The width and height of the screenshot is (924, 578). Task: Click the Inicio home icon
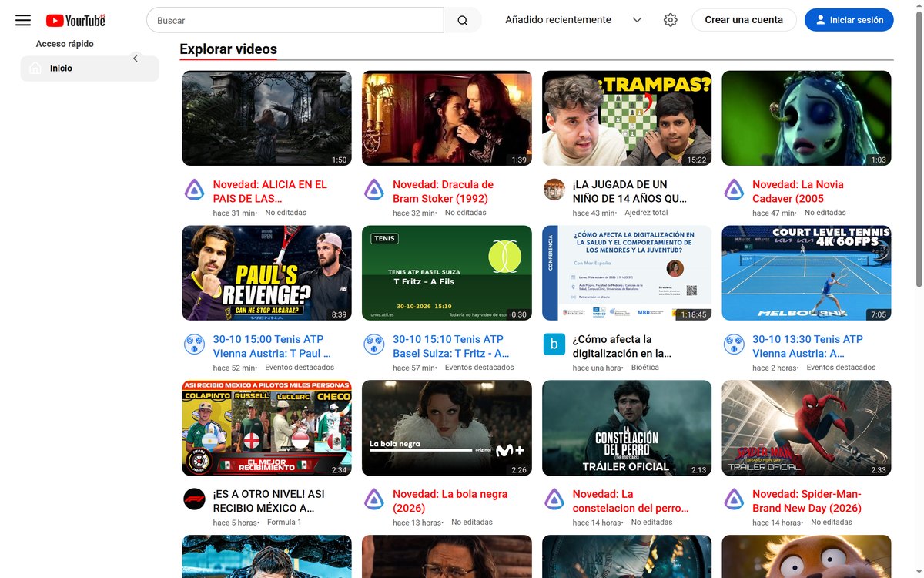tap(35, 69)
